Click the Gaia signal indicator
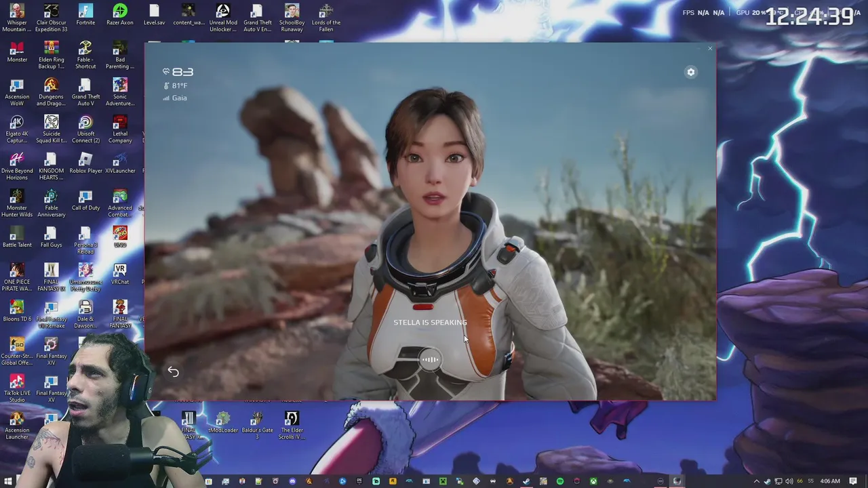Screen dimensions: 868x488 click(175, 98)
